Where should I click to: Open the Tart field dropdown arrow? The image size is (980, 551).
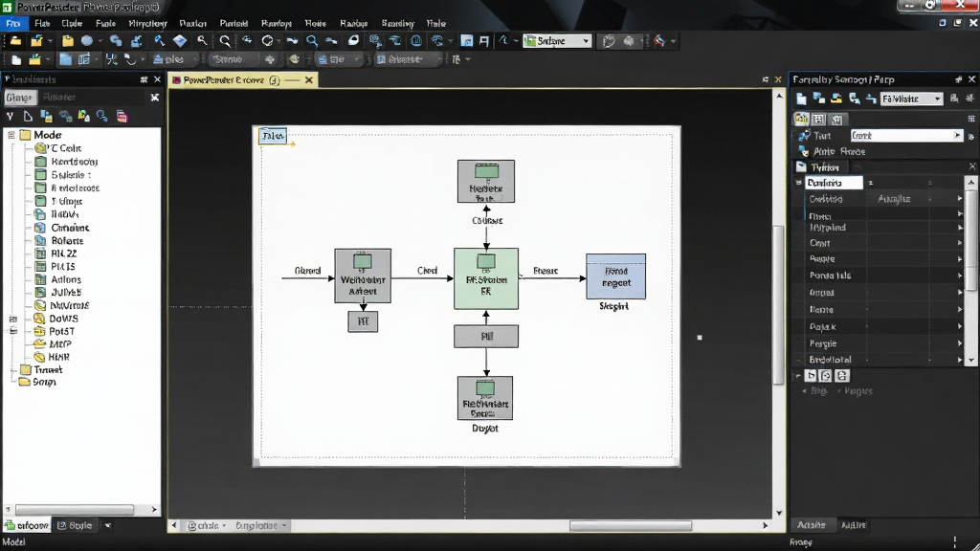[957, 136]
